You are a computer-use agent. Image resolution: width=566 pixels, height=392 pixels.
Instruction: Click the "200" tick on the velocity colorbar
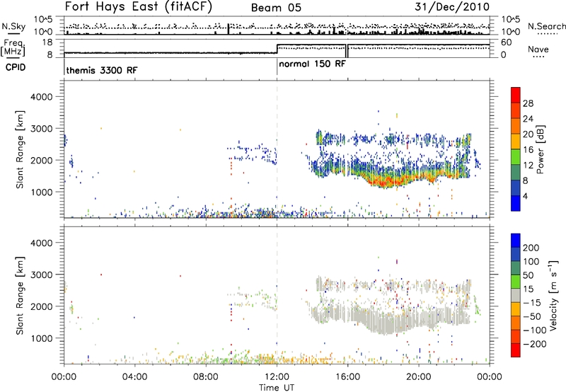click(x=531, y=248)
